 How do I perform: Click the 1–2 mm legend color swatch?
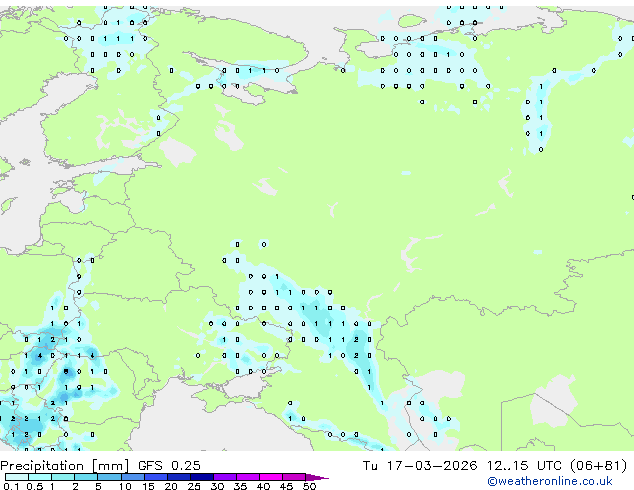[x=63, y=477]
